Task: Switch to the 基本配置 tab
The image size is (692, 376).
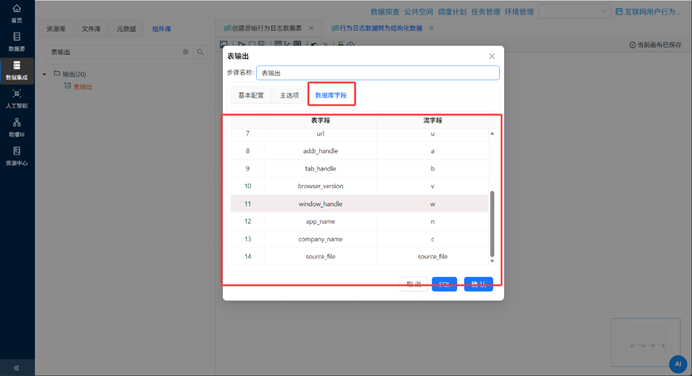Action: tap(251, 95)
